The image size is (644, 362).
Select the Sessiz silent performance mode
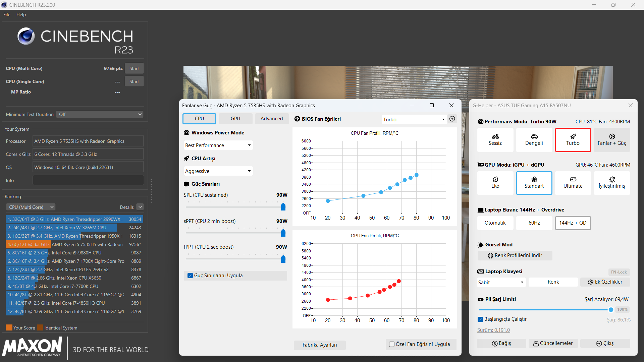click(495, 140)
